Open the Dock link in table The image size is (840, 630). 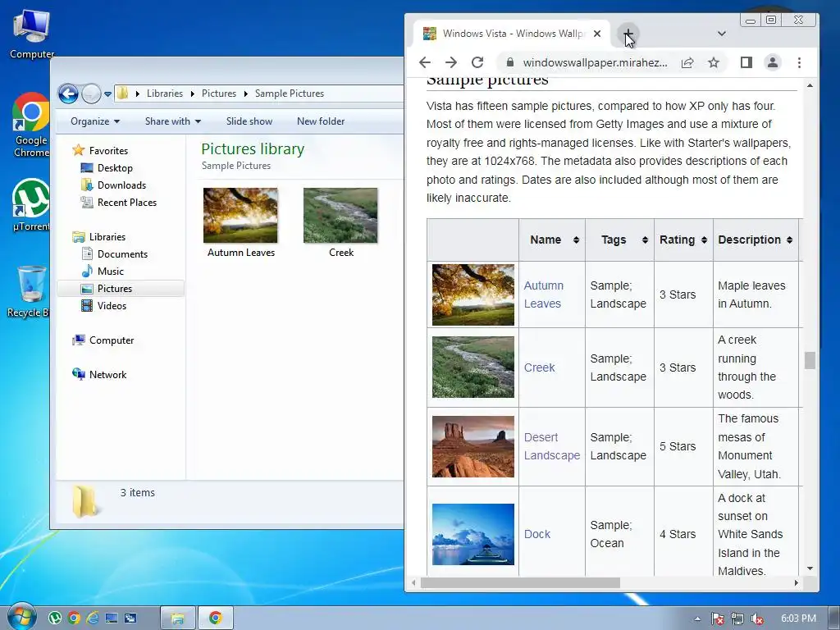point(536,534)
